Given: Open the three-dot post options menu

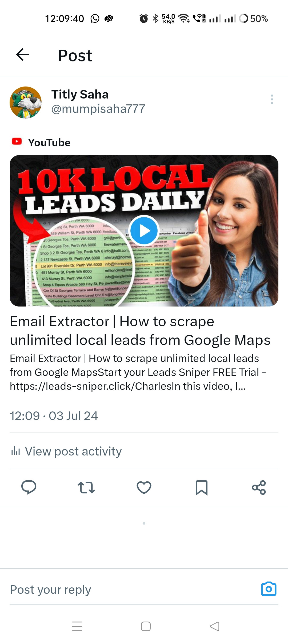Looking at the screenshot, I should (272, 99).
